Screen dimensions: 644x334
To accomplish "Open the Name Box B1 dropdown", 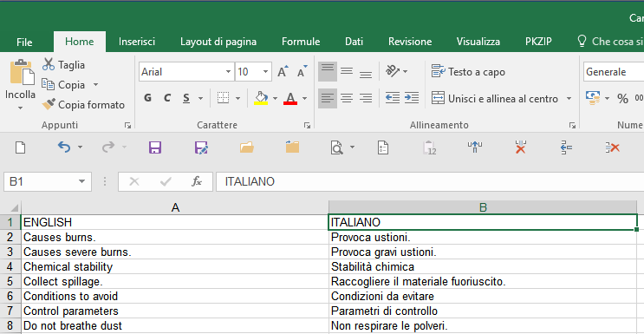I will pos(81,181).
